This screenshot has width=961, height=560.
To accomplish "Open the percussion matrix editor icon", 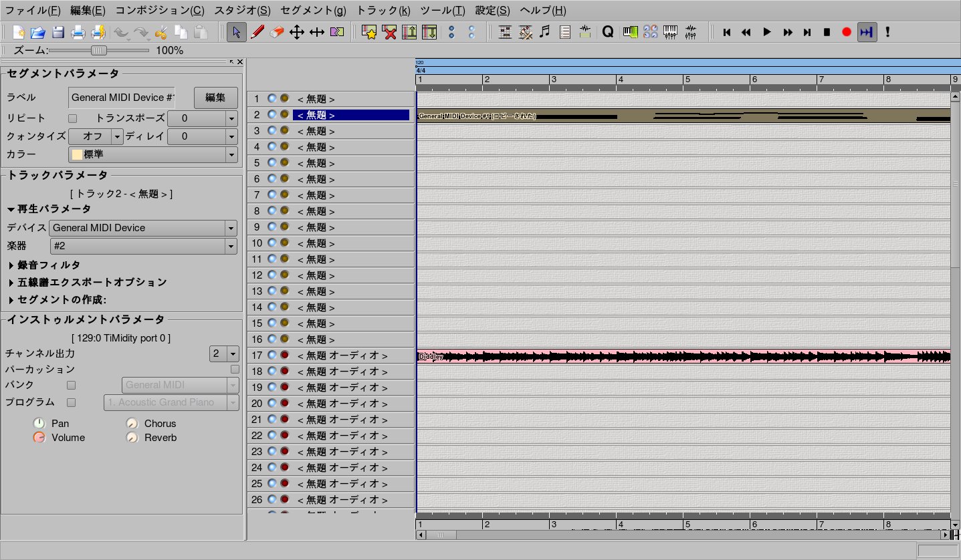I will (525, 31).
